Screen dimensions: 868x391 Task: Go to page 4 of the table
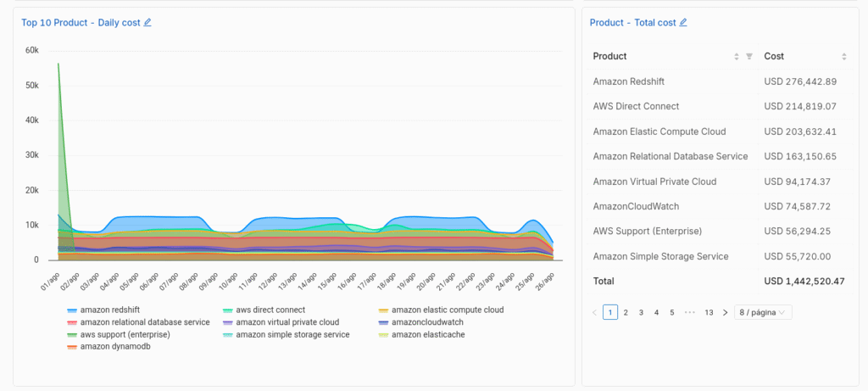[x=657, y=312]
